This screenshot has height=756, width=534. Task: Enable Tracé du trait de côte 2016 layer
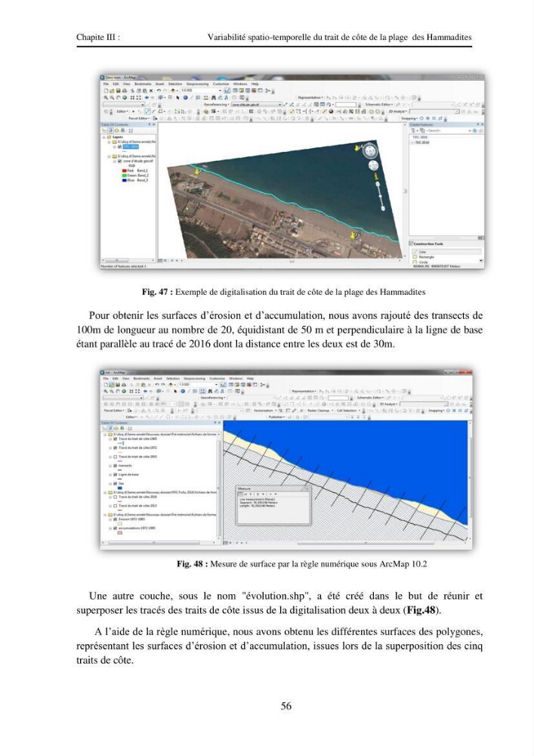pos(115,497)
